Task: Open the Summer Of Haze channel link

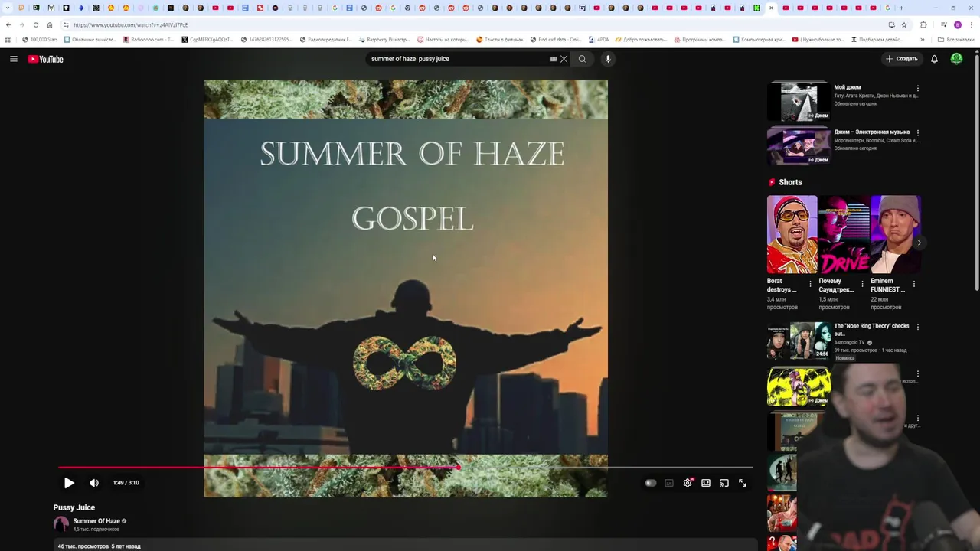Action: 96,521
